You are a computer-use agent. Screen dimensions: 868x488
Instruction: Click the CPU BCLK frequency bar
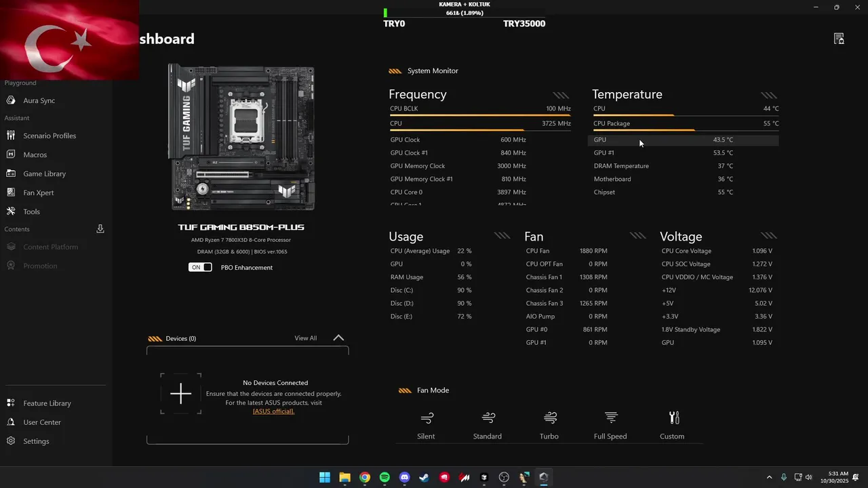pyautogui.click(x=480, y=115)
